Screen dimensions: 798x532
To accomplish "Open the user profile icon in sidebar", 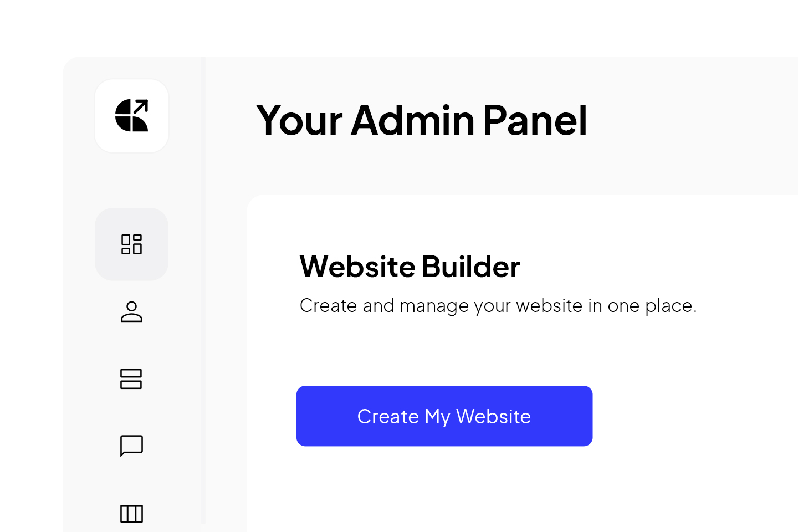I will [132, 312].
